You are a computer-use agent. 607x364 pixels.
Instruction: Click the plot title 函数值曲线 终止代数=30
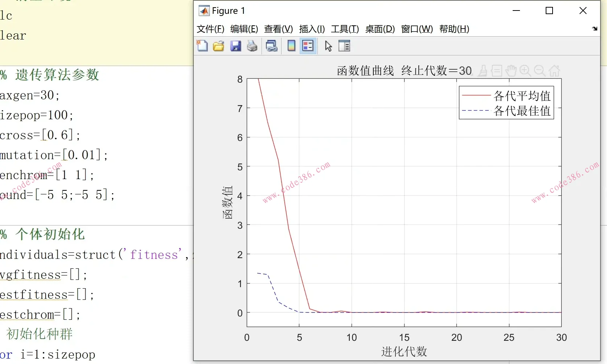pos(404,70)
